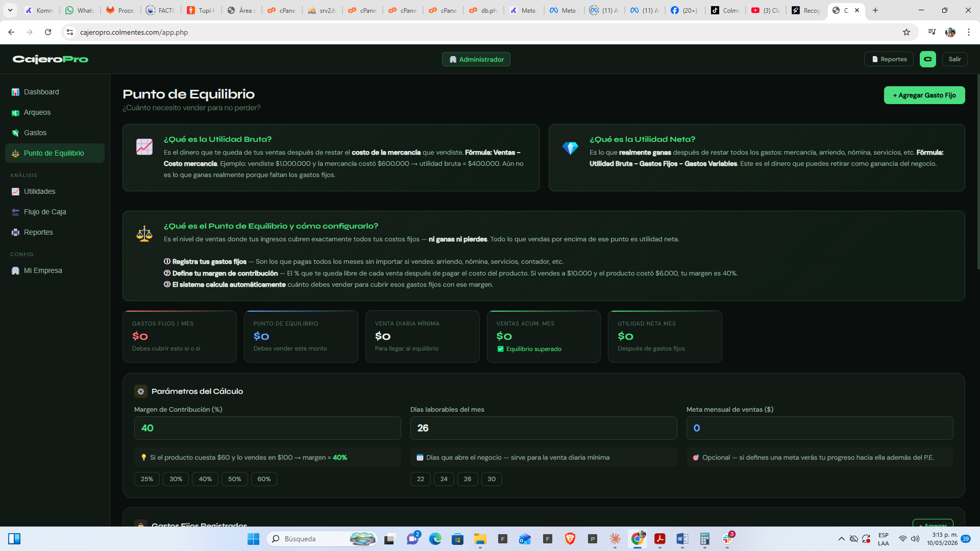This screenshot has height=551, width=980.
Task: Show hidden system tray icons
Action: point(841,539)
